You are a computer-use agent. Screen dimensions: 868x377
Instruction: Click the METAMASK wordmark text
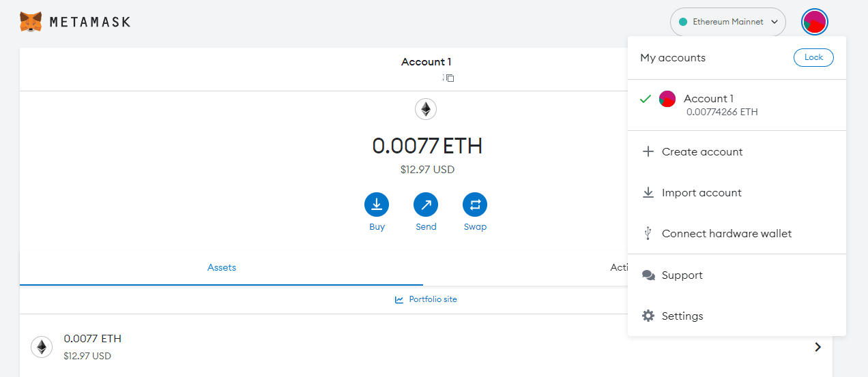point(90,22)
